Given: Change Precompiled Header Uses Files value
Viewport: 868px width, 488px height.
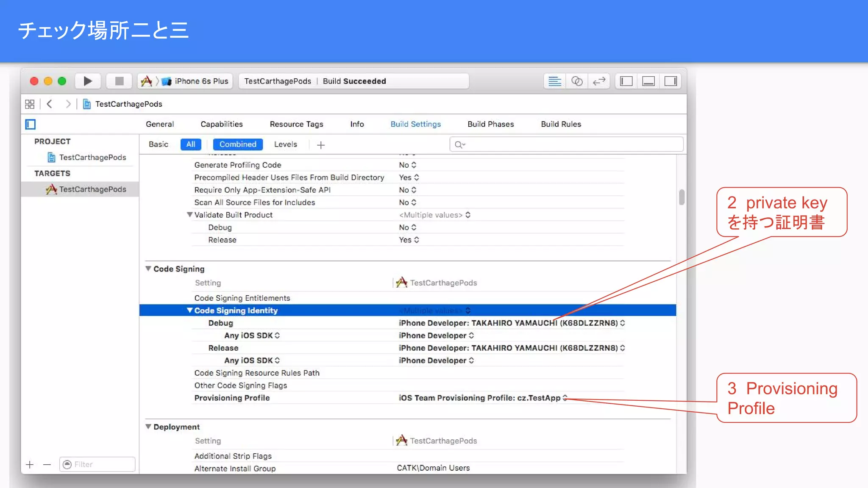Looking at the screenshot, I should tap(409, 177).
